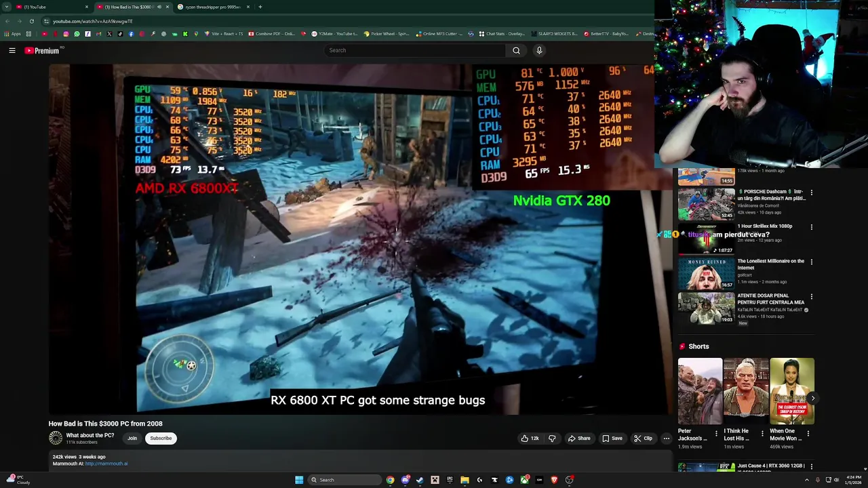
Task: Create a clip with the Clip button
Action: tap(643, 439)
